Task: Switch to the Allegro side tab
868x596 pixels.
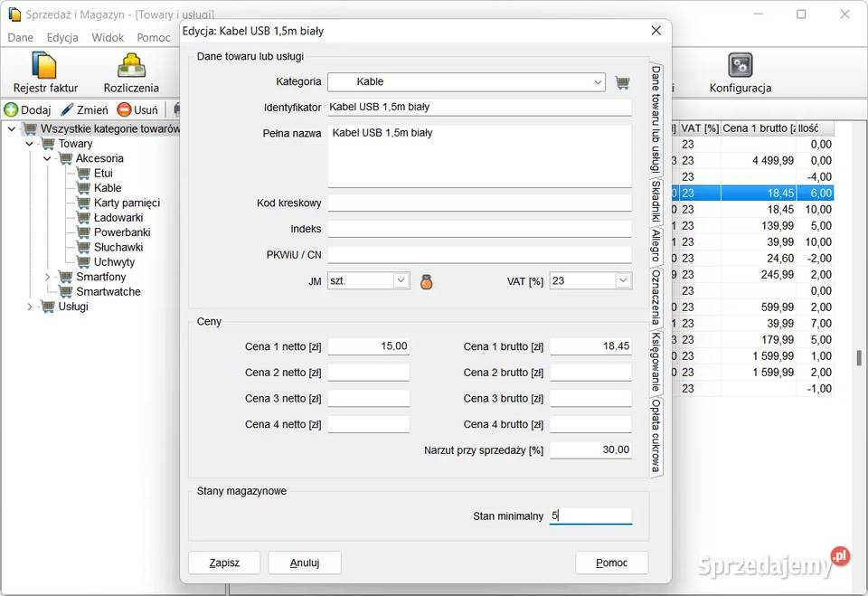Action: (656, 245)
